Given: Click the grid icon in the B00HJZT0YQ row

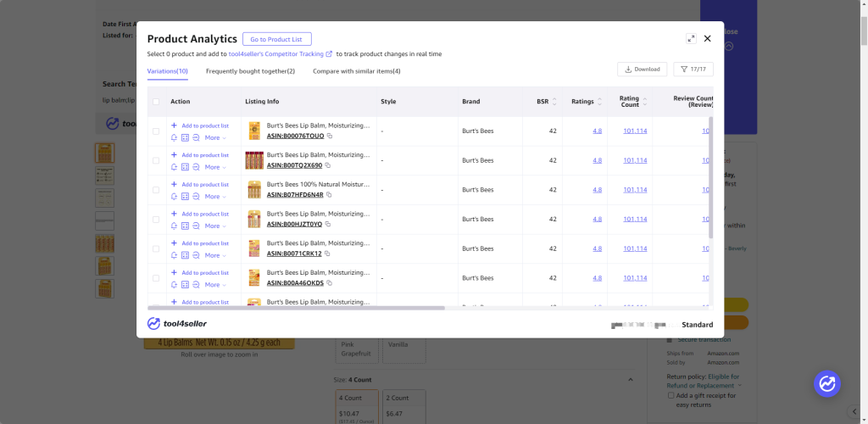Looking at the screenshot, I should click(x=185, y=226).
